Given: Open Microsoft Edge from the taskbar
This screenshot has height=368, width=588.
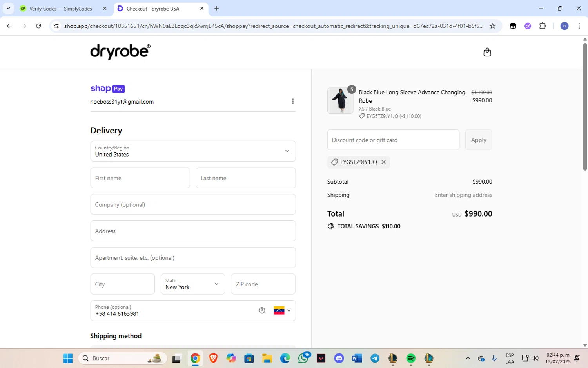Looking at the screenshot, I should 285,358.
